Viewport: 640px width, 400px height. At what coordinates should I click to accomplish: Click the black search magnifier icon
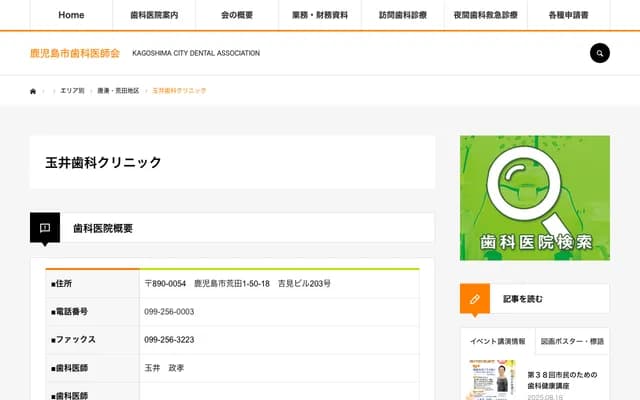(x=600, y=53)
